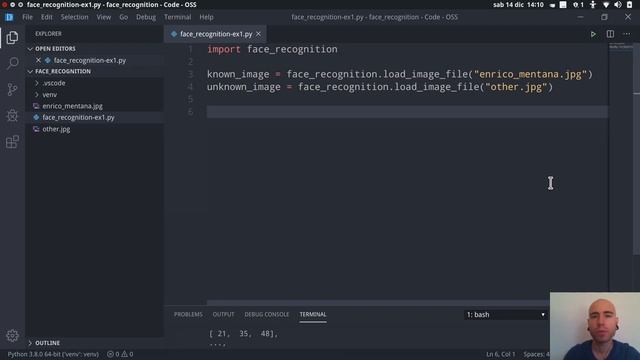Click the editor horizontal scrollbar
The width and height of the screenshot is (640, 360).
(378, 303)
